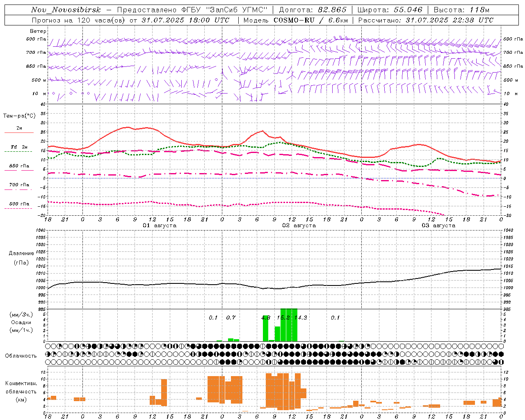Click the "(мм/3ч.)" precipitation unit label
Image resolution: width=525 pixels, height=420 pixels.
coord(21,315)
